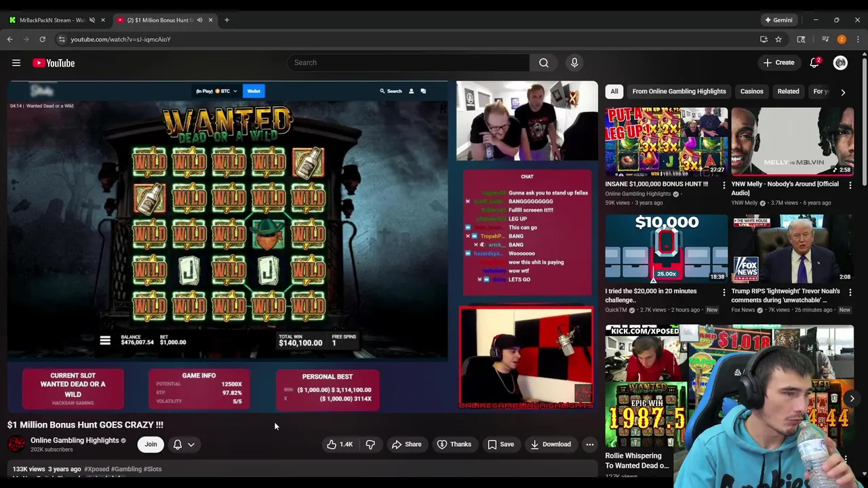Advance the shorts shelf with right arrow
Image resolution: width=868 pixels, height=488 pixels.
[852, 399]
